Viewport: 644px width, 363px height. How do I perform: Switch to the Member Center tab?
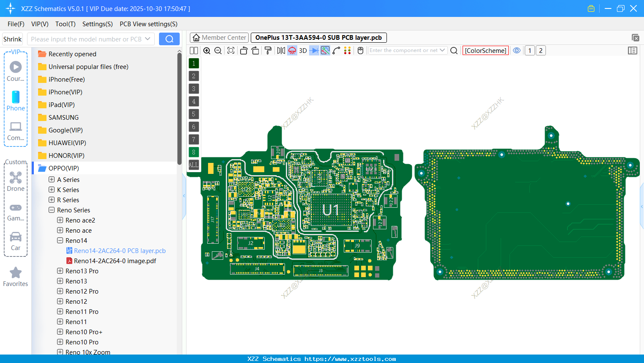click(219, 38)
